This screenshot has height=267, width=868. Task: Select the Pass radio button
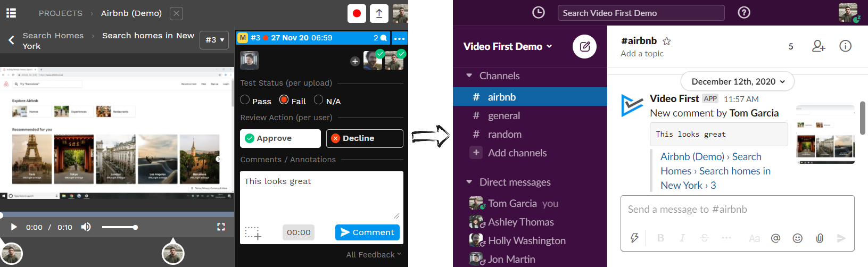click(245, 99)
